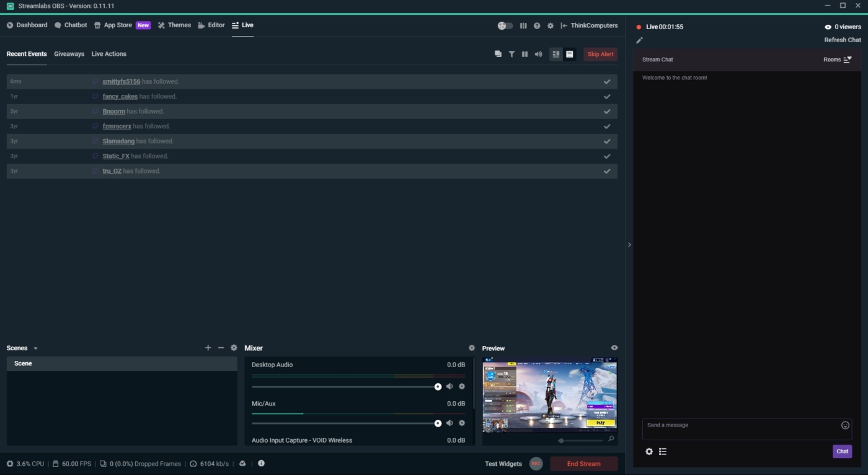868x475 pixels.
Task: Open the help question mark icon
Action: tap(537, 25)
